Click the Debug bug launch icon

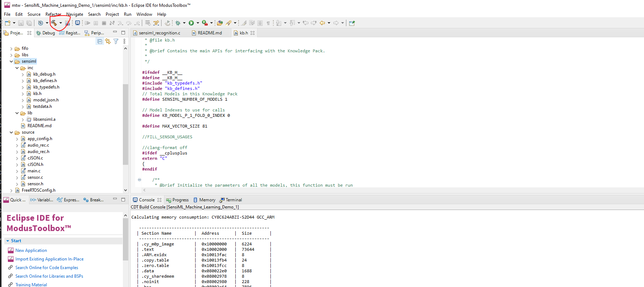point(178,23)
